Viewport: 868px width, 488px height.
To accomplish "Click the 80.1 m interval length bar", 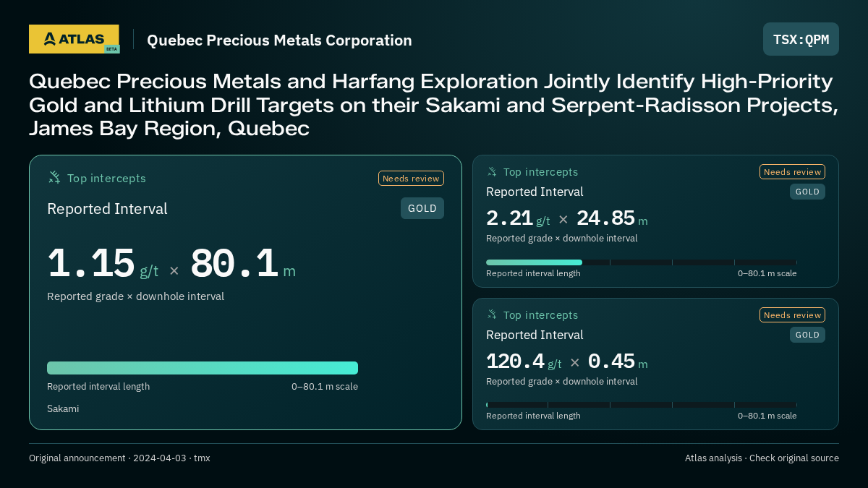I will tap(203, 368).
